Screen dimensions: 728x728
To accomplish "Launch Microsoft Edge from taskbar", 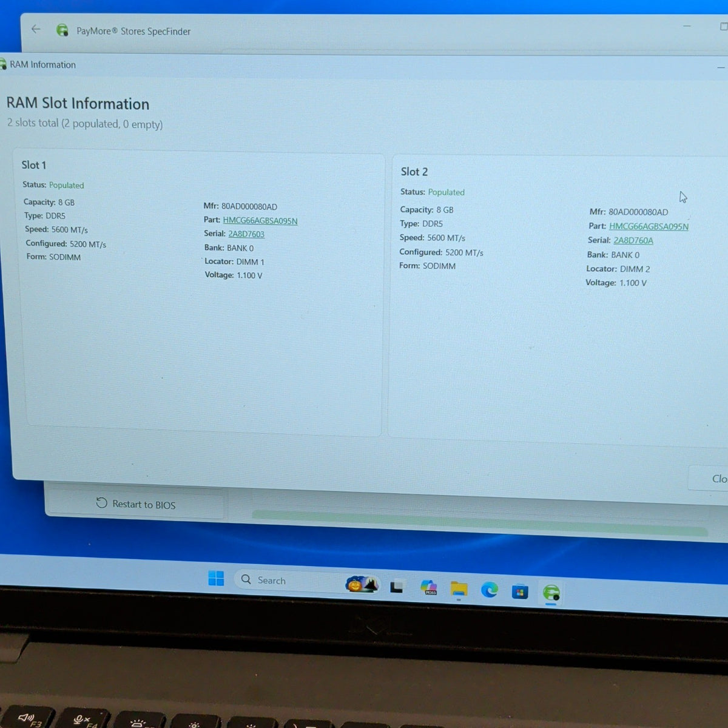I will click(489, 590).
